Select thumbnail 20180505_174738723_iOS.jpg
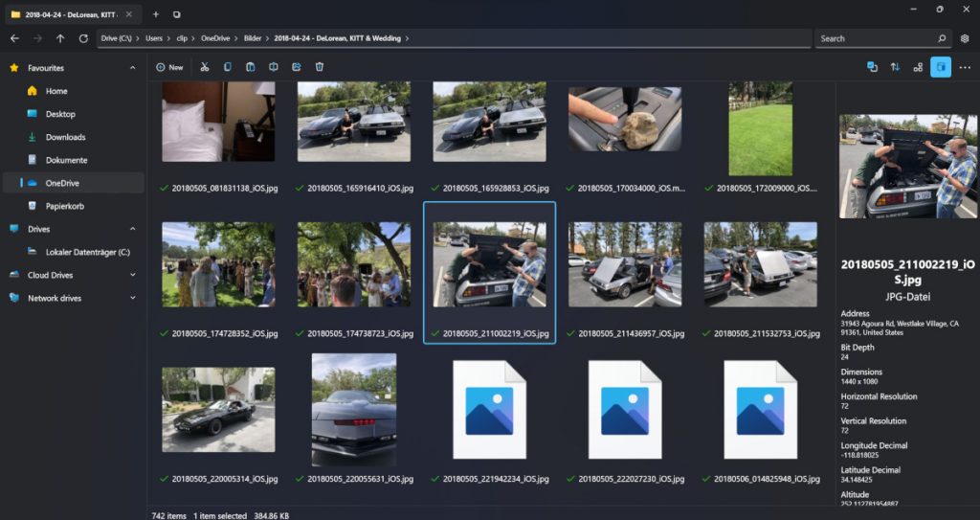Viewport: 980px width, 520px height. pyautogui.click(x=354, y=264)
